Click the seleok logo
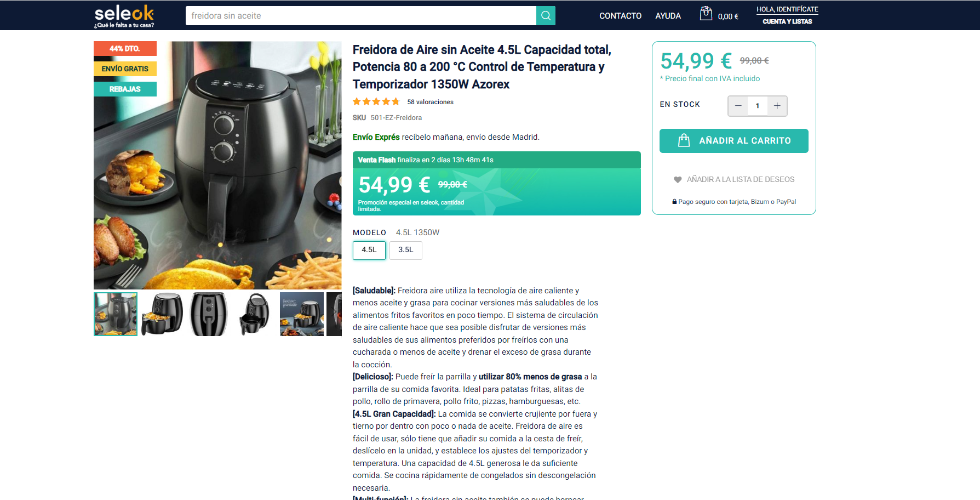 tap(124, 16)
